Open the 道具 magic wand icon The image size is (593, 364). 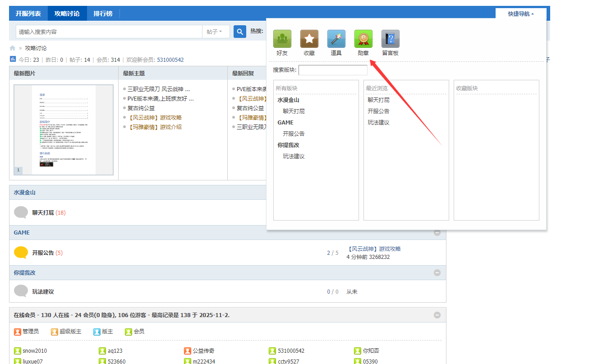pyautogui.click(x=336, y=39)
